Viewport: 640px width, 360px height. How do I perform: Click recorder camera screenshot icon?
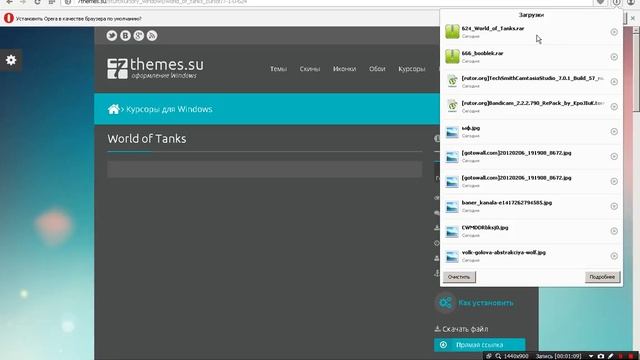coord(600,356)
